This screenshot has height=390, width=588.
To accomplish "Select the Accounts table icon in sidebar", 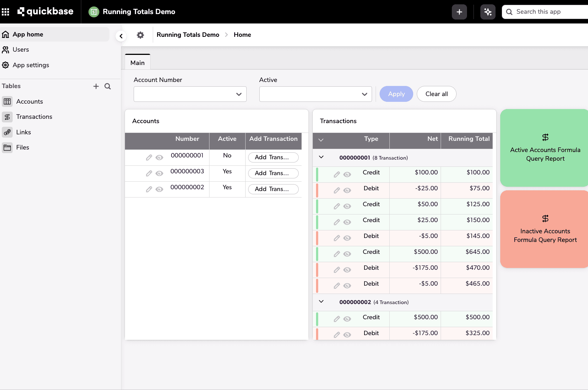I will coord(8,101).
